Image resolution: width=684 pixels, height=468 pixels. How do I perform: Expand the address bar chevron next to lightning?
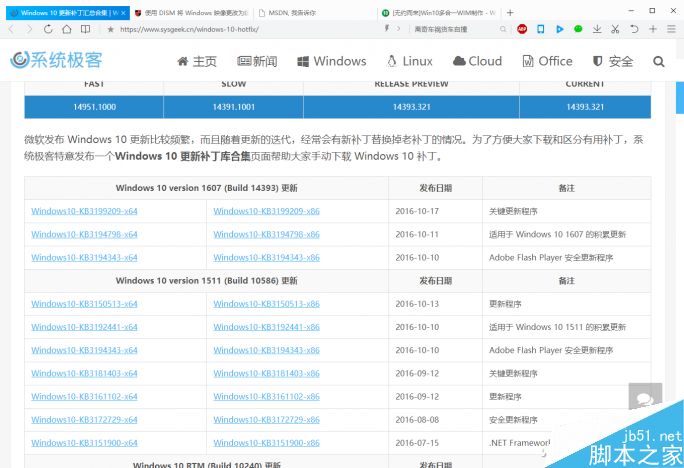(x=398, y=29)
